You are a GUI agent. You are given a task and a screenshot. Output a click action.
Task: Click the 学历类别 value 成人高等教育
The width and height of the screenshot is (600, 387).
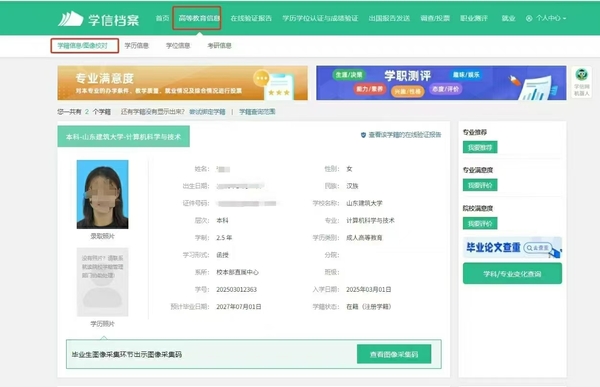[364, 238]
